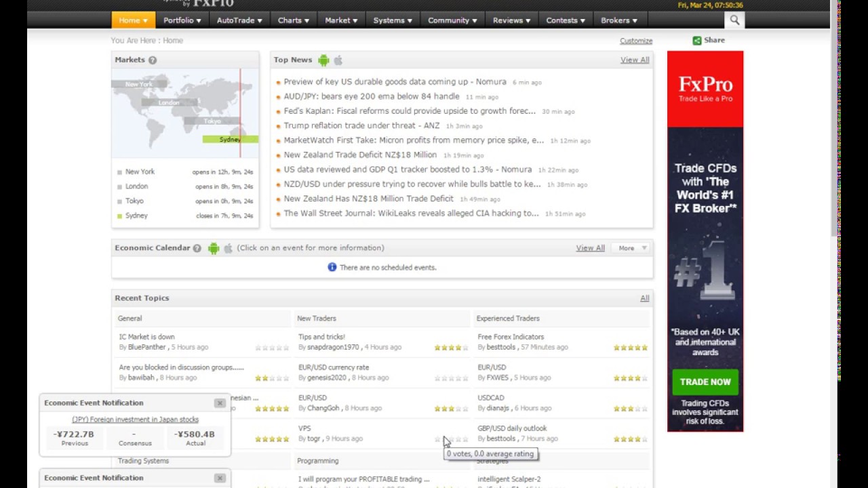Open the Community menu
868x488 pixels.
coord(452,20)
